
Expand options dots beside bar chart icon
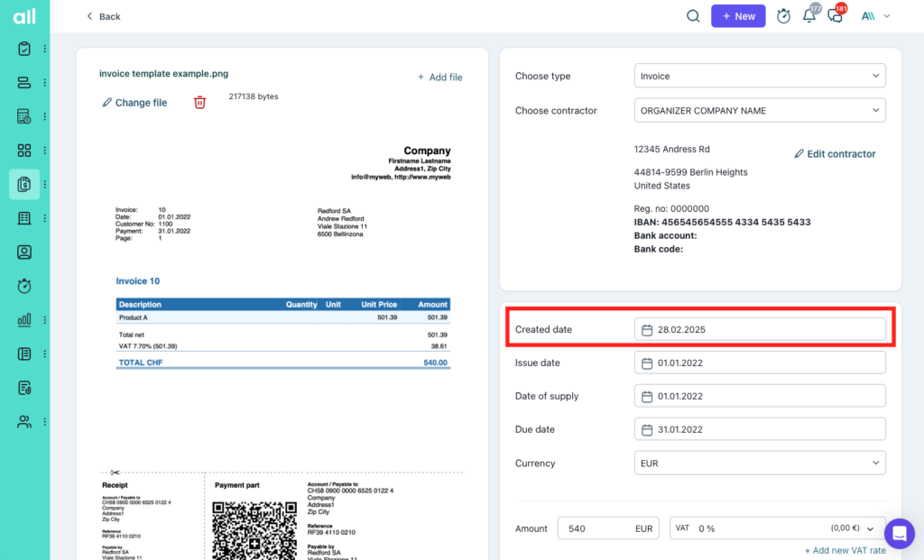pyautogui.click(x=45, y=320)
